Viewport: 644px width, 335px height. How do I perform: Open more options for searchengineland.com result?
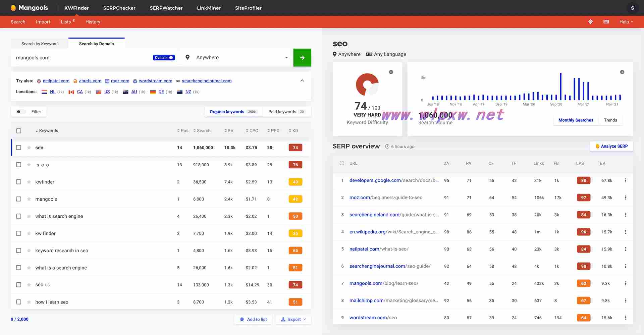[x=626, y=215]
